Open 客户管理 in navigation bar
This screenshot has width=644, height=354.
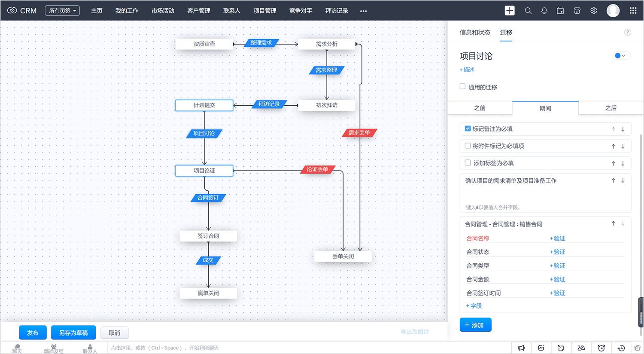(199, 11)
